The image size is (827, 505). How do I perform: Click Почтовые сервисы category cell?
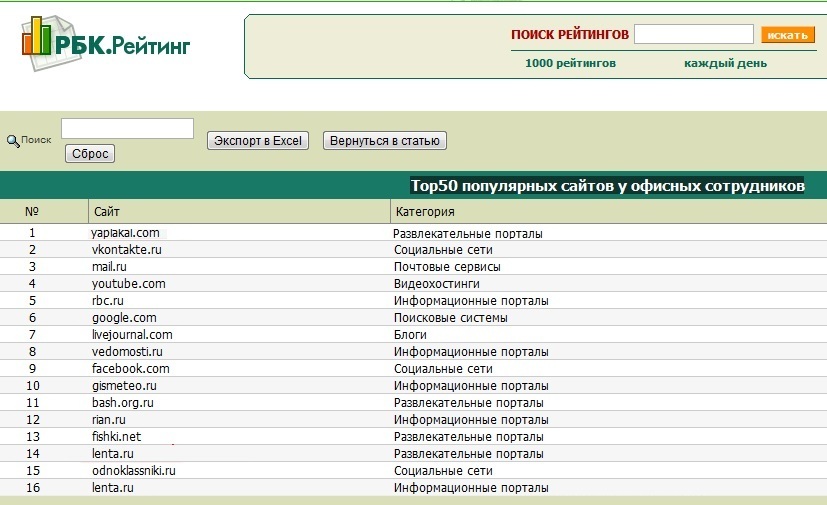tap(447, 267)
